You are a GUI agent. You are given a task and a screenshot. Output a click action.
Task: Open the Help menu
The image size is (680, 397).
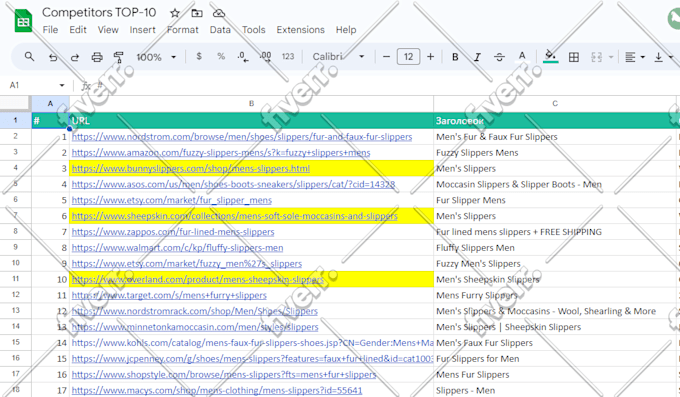[x=346, y=30]
